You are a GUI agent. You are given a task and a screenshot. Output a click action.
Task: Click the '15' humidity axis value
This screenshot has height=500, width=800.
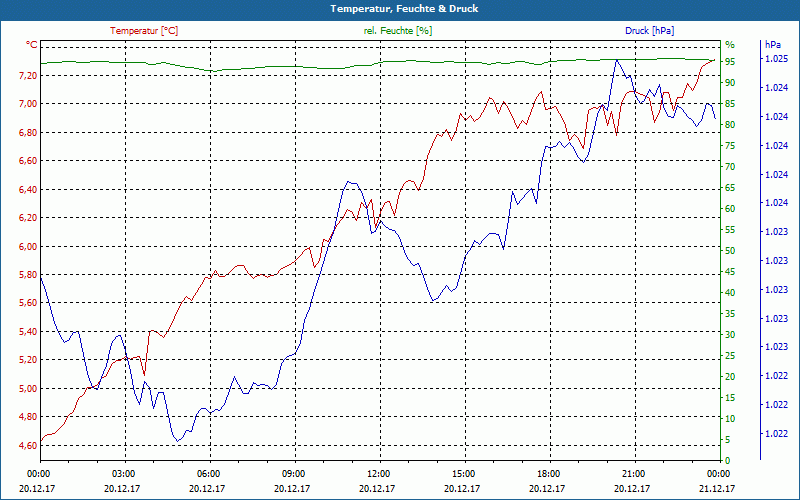[730, 397]
